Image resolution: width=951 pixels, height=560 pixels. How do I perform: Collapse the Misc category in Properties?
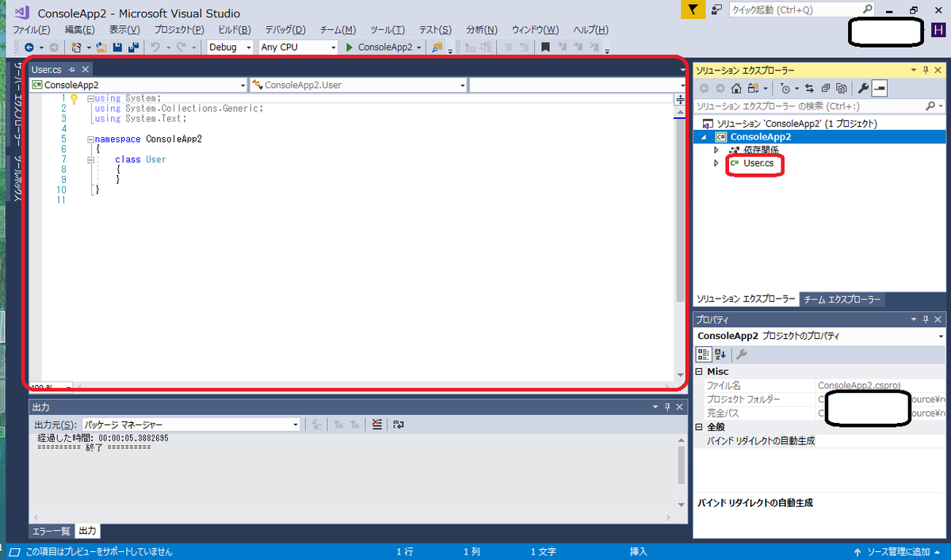(699, 371)
